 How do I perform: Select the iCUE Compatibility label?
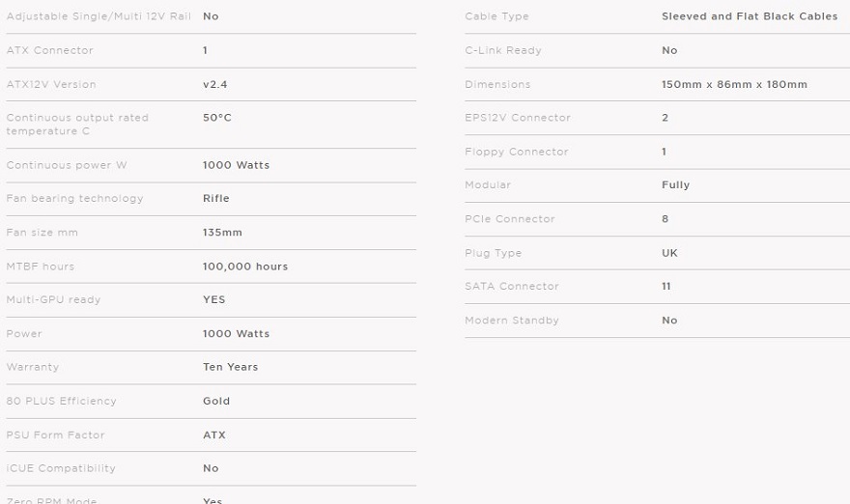click(61, 468)
